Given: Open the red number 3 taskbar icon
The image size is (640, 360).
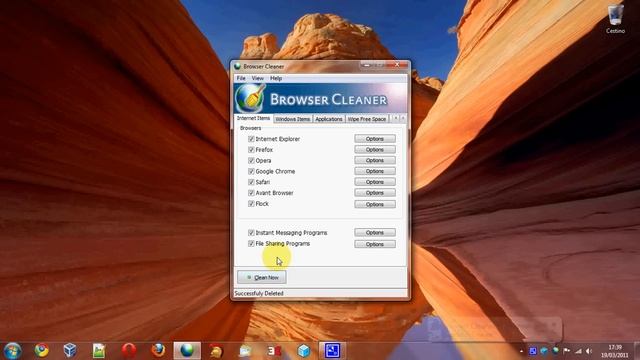Looking at the screenshot, I should click(x=274, y=351).
